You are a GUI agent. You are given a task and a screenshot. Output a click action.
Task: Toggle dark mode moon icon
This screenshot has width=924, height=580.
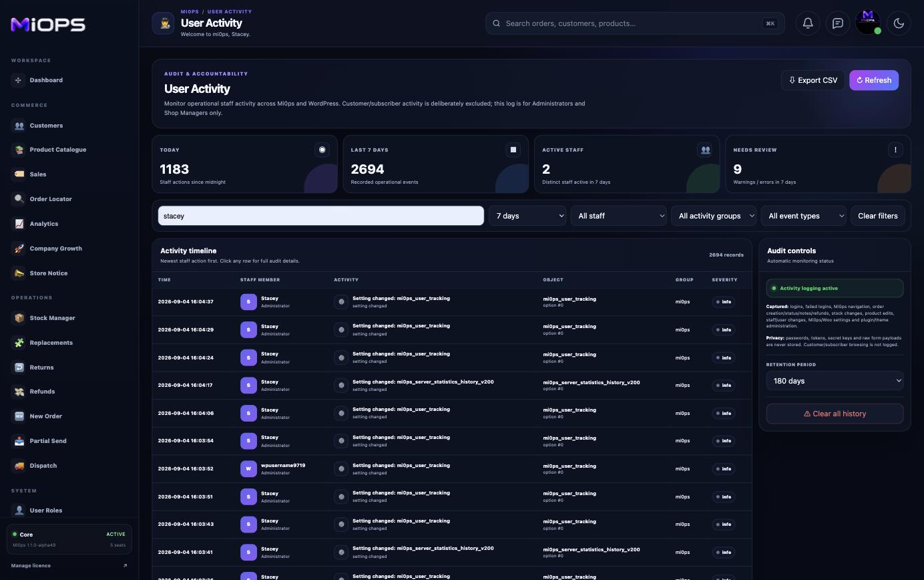(x=899, y=23)
